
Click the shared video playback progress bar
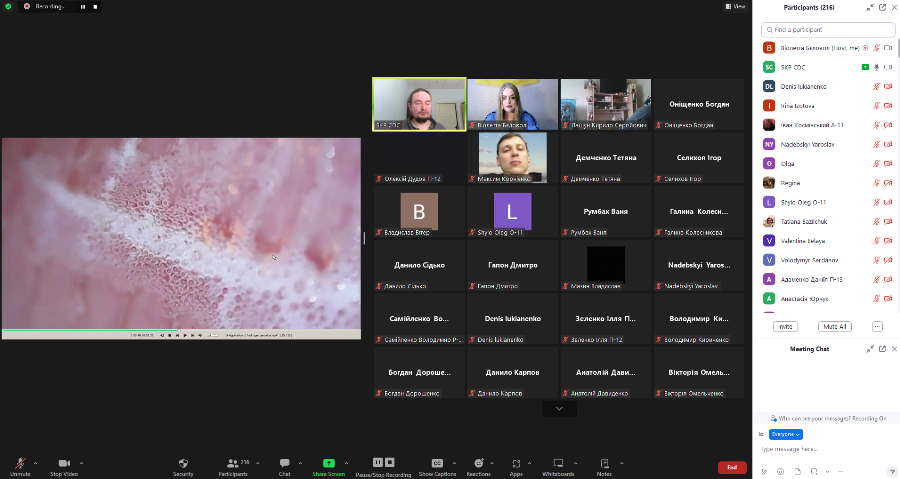[181, 330]
